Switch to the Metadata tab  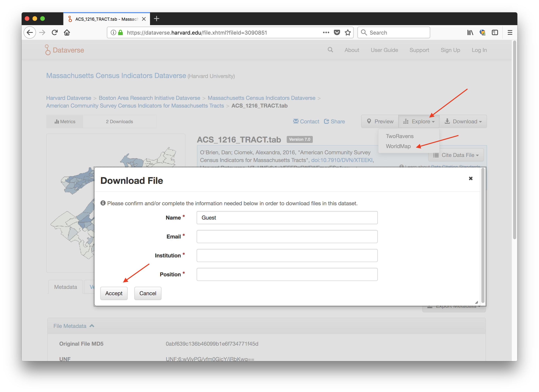click(x=66, y=287)
